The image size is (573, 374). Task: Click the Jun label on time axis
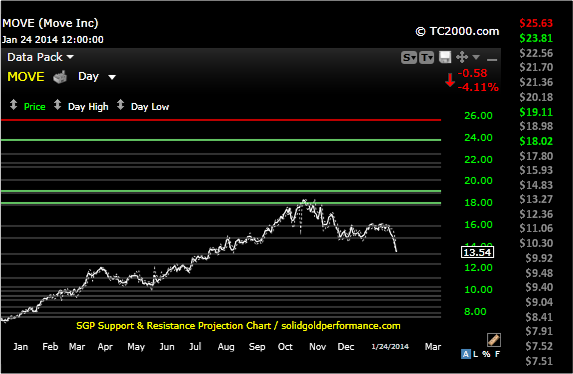[167, 347]
